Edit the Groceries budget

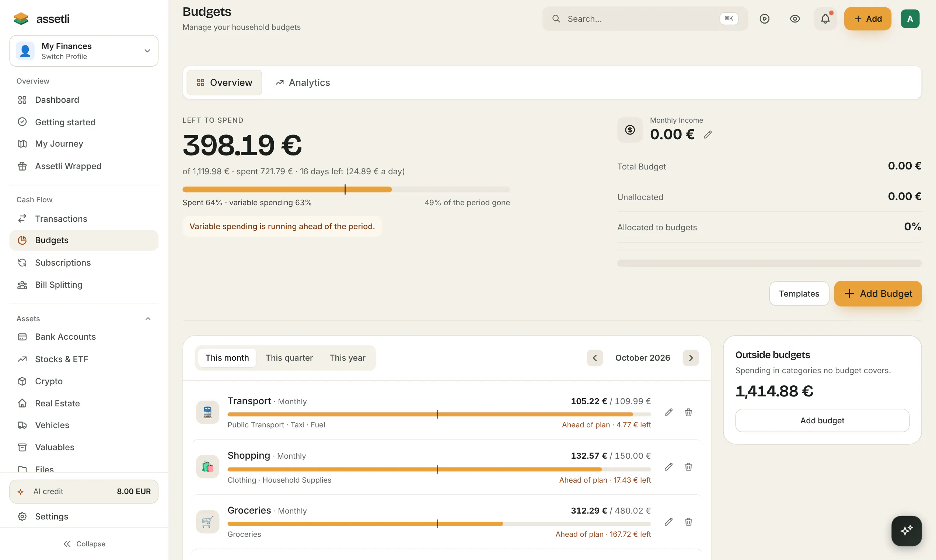tap(668, 522)
